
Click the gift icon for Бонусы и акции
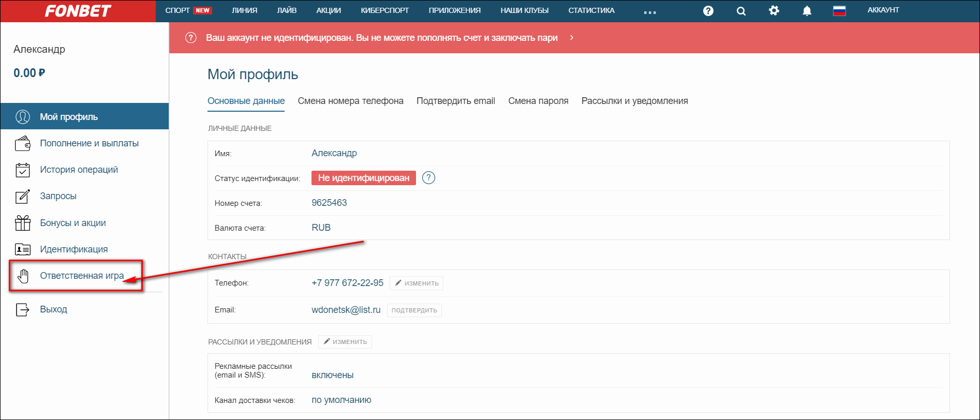(x=23, y=223)
